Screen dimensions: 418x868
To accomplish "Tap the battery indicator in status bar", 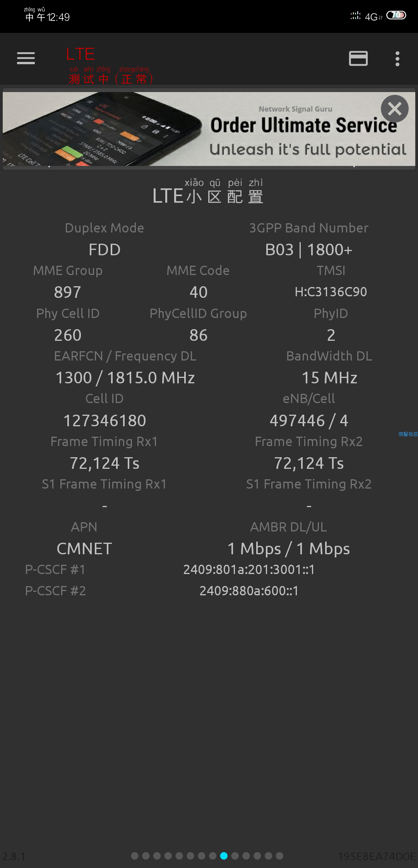I will (x=396, y=15).
